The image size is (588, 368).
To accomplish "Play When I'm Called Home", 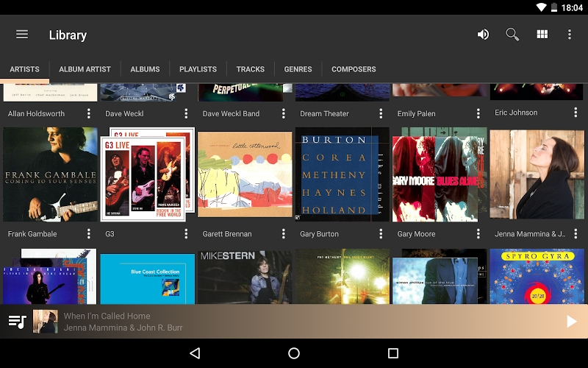I will coord(571,322).
